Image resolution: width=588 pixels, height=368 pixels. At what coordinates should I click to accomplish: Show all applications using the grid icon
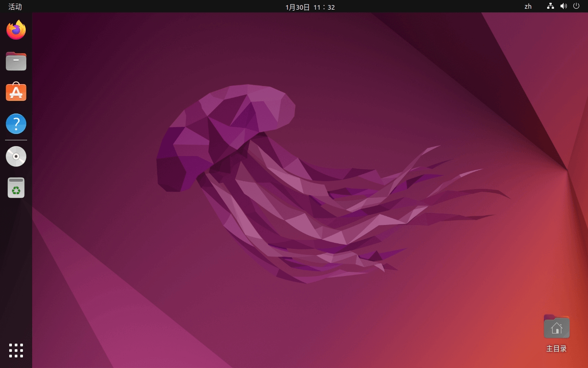(16, 350)
